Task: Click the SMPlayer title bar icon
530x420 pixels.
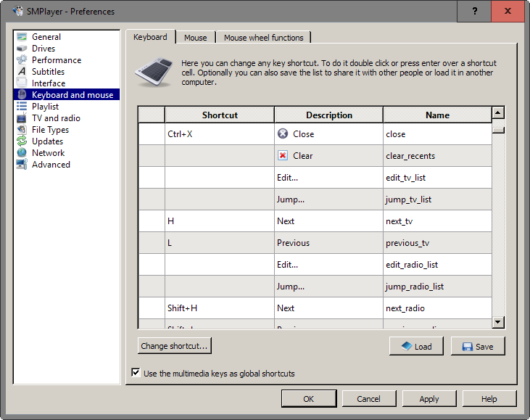Action: click(18, 11)
